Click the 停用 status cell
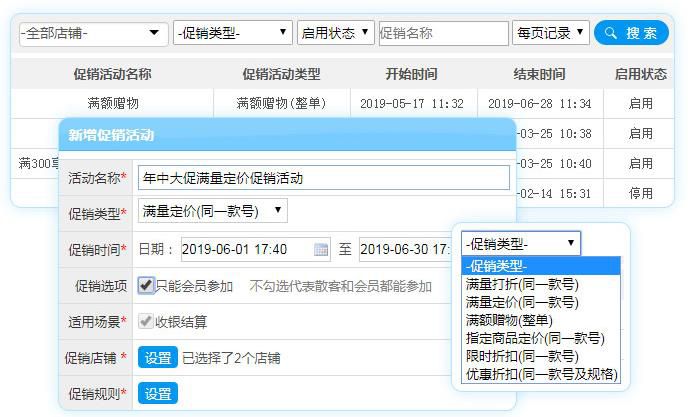This screenshot has width=694, height=417. click(640, 193)
